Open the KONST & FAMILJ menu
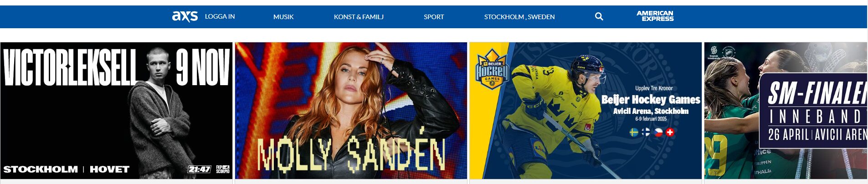Viewport: 868px width, 184px height. tap(359, 17)
